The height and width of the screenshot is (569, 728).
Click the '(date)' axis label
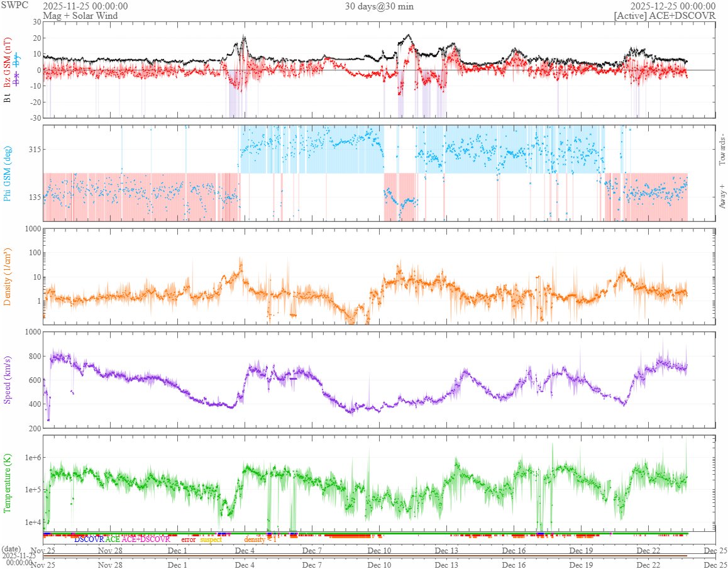tap(11, 549)
